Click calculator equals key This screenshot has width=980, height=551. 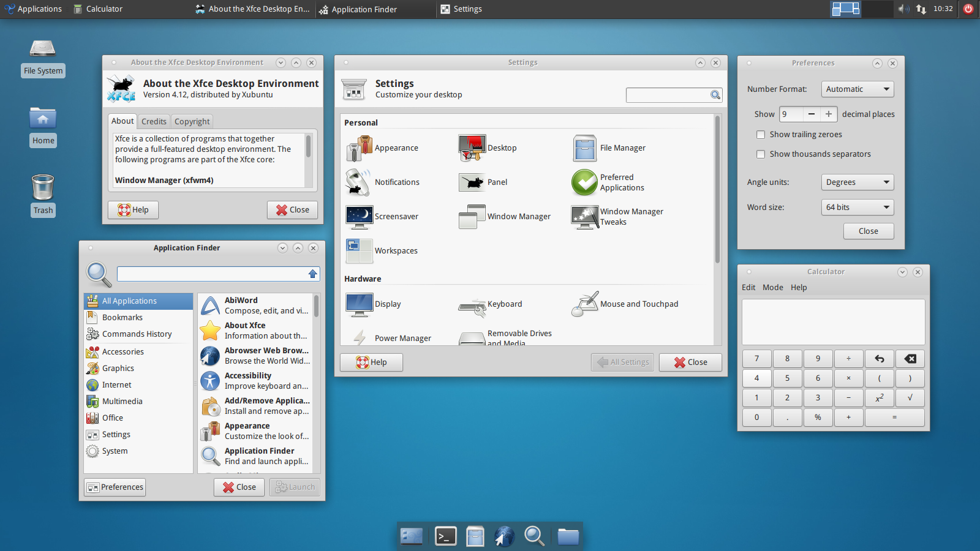tap(895, 418)
